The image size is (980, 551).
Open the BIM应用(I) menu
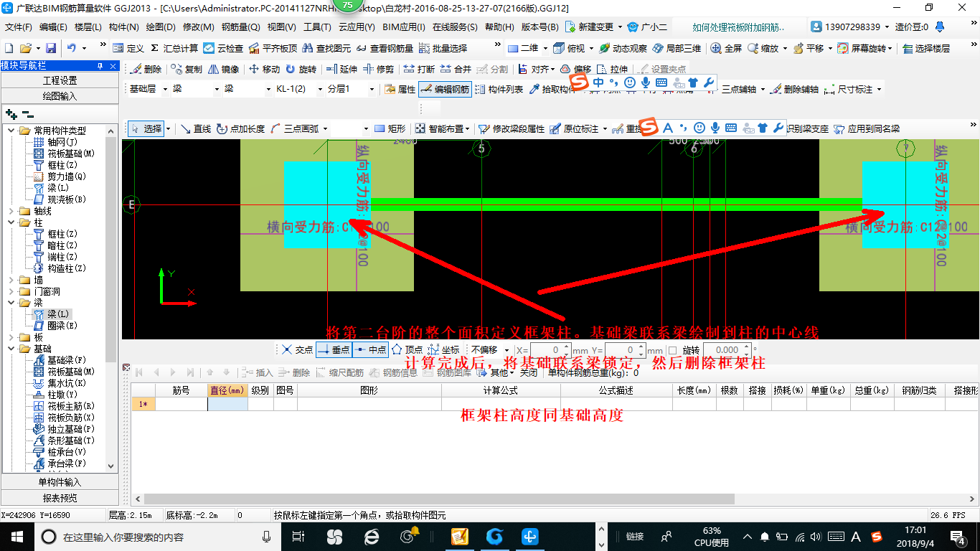point(404,27)
